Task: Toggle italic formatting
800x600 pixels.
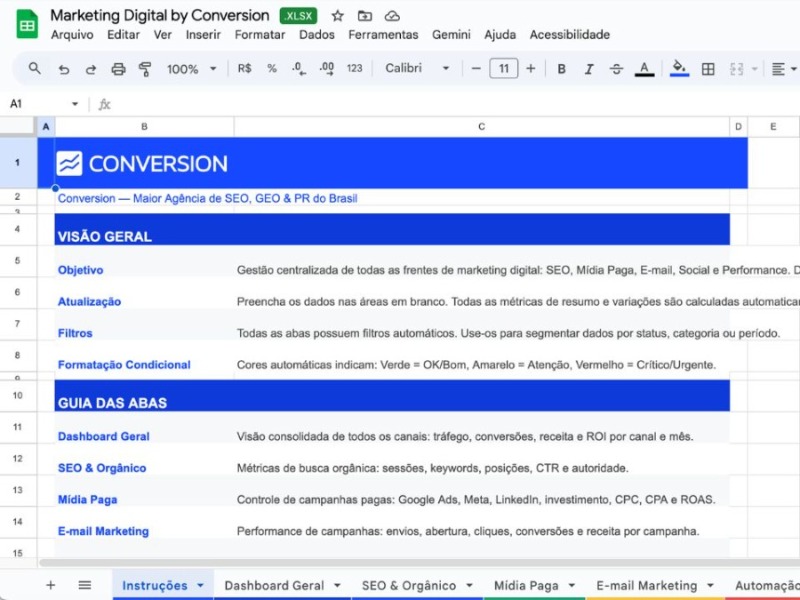Action: 587,69
